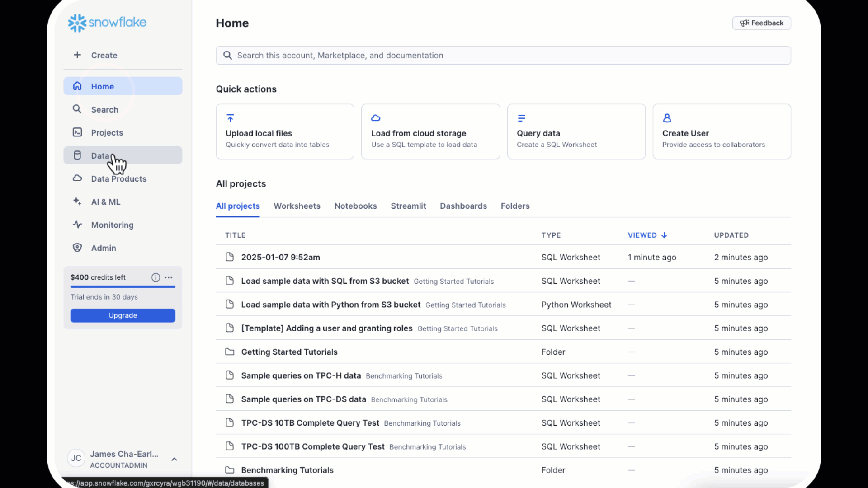Open the Upload local files quick action
The width and height of the screenshot is (868, 488).
[285, 131]
